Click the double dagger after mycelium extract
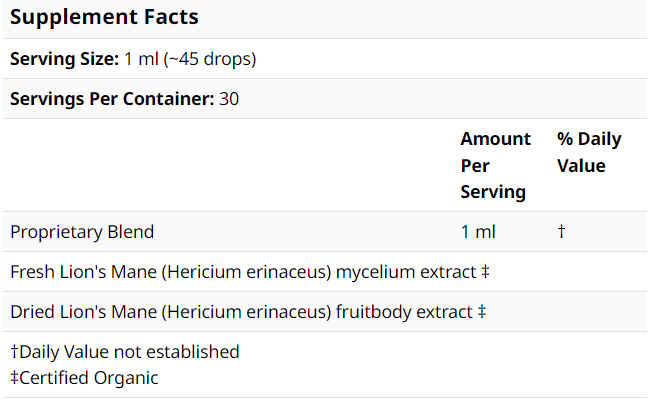The height and width of the screenshot is (406, 659). [x=485, y=272]
